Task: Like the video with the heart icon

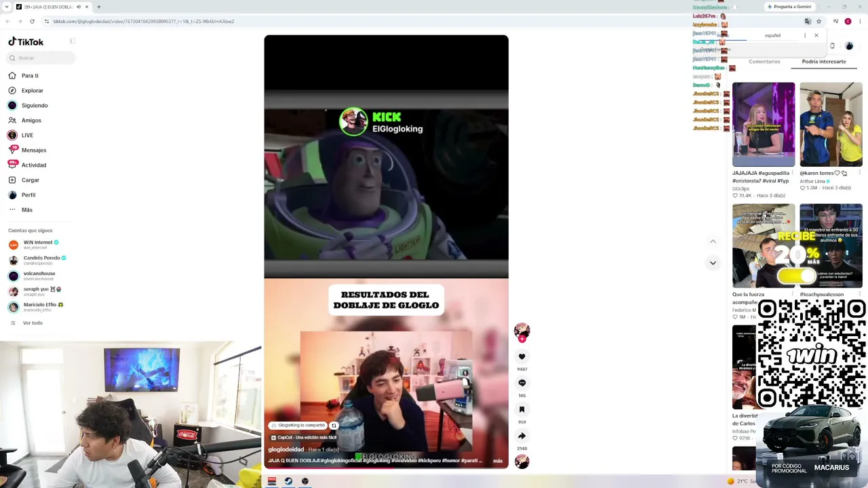Action: [x=521, y=357]
